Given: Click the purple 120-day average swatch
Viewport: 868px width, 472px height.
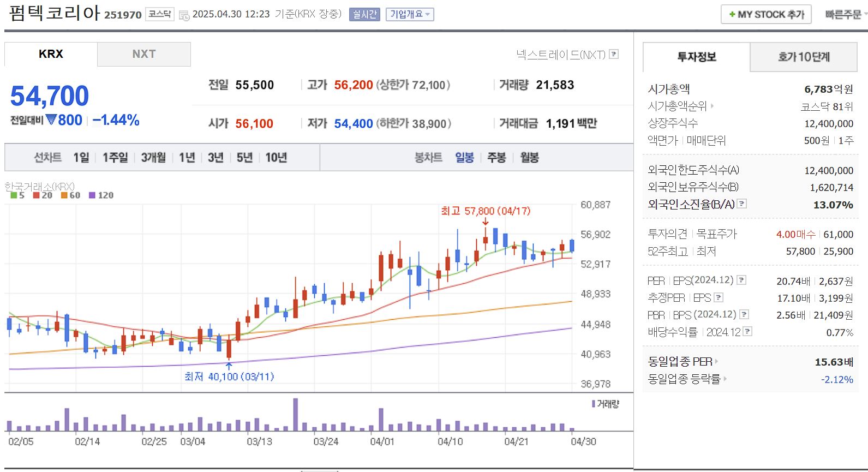Looking at the screenshot, I should point(92,195).
